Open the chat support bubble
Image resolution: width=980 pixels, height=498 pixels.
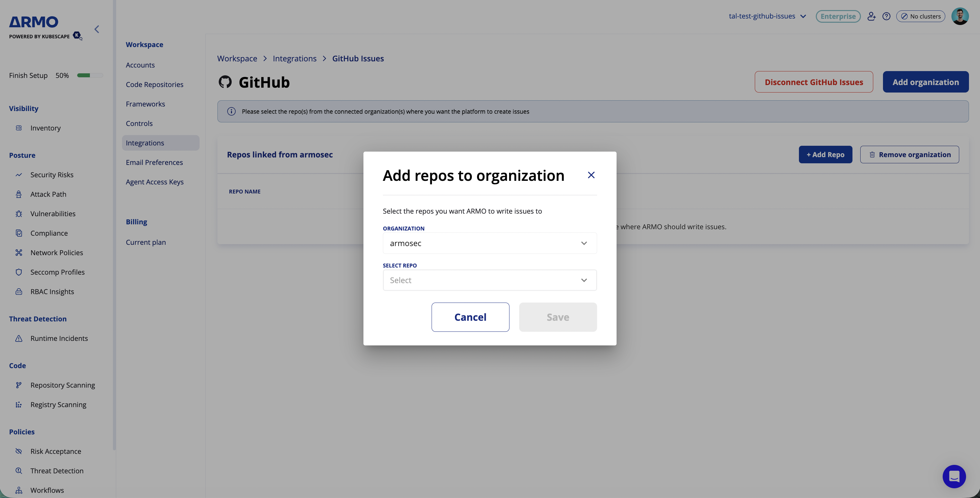954,476
